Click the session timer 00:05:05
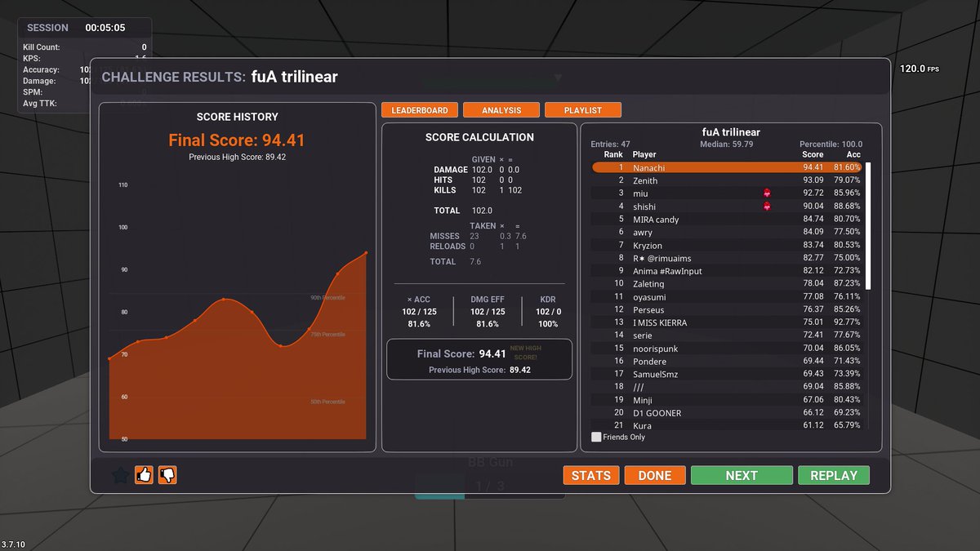 tap(105, 28)
